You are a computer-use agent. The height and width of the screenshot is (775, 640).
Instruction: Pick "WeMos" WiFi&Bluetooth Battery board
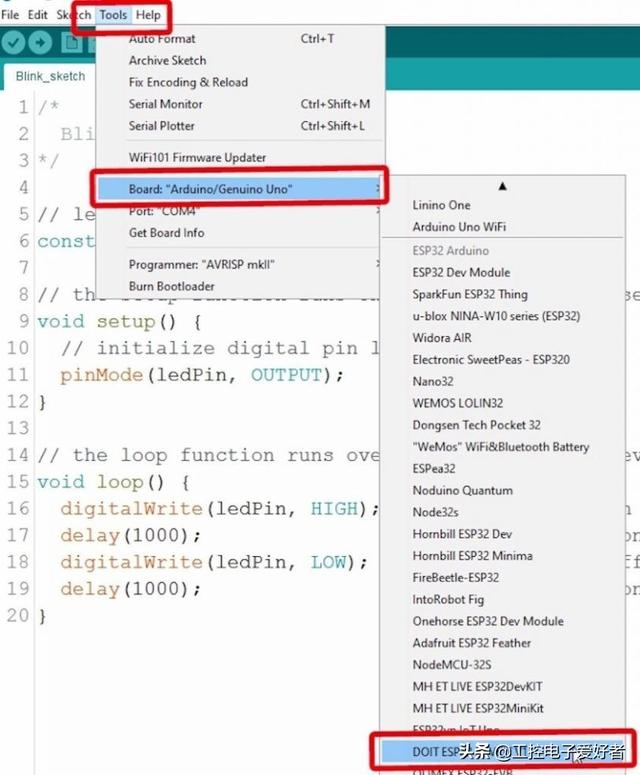click(503, 447)
